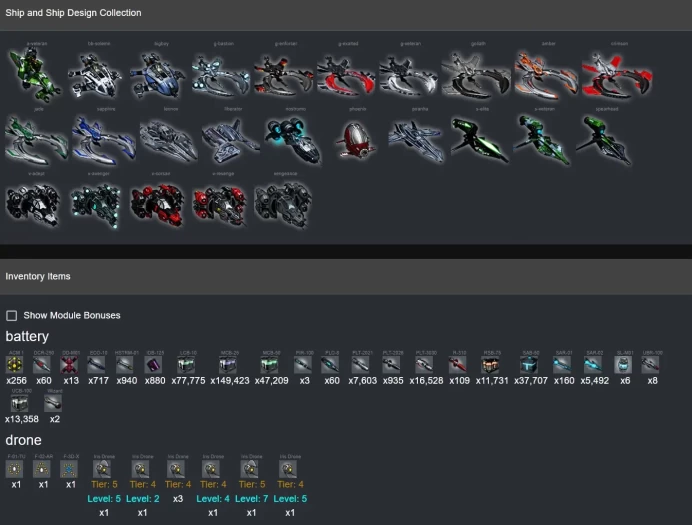The height and width of the screenshot is (525, 692).
Task: Pick the v-adept ship design
Action: pos(33,205)
